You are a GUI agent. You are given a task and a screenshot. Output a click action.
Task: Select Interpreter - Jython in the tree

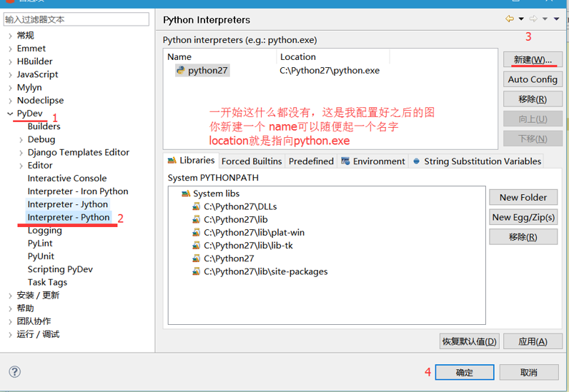pyautogui.click(x=68, y=204)
